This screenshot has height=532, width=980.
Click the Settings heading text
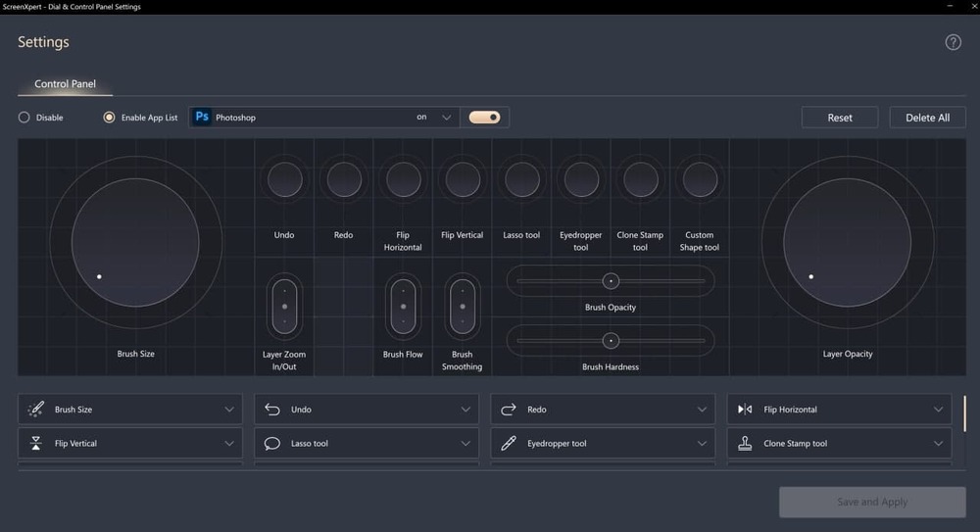point(43,42)
